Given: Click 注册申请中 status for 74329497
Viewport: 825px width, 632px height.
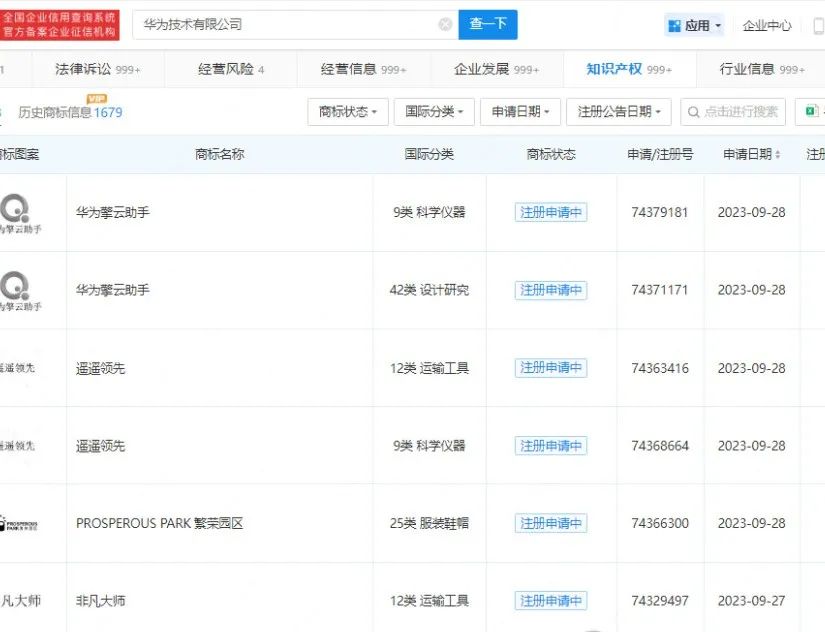Looking at the screenshot, I should click(551, 600).
